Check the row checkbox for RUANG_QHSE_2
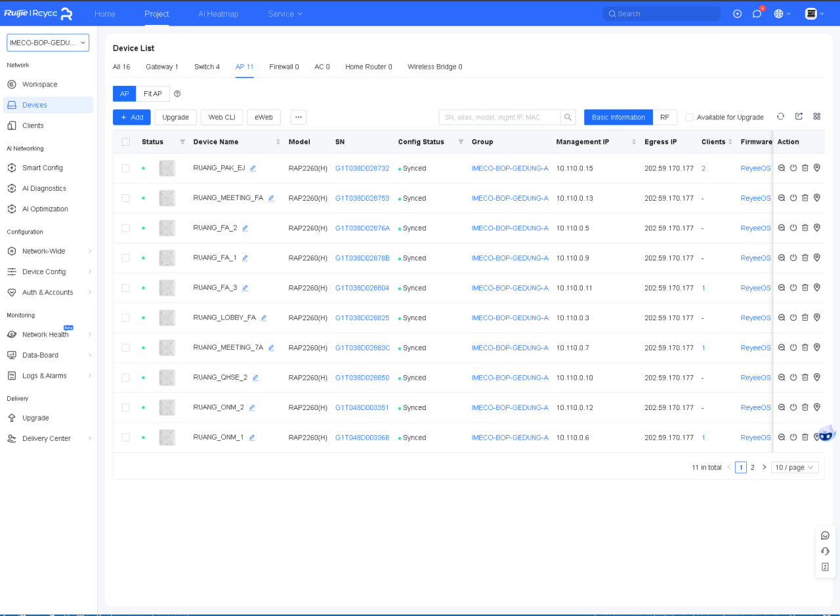This screenshot has height=616, width=840. pyautogui.click(x=126, y=378)
